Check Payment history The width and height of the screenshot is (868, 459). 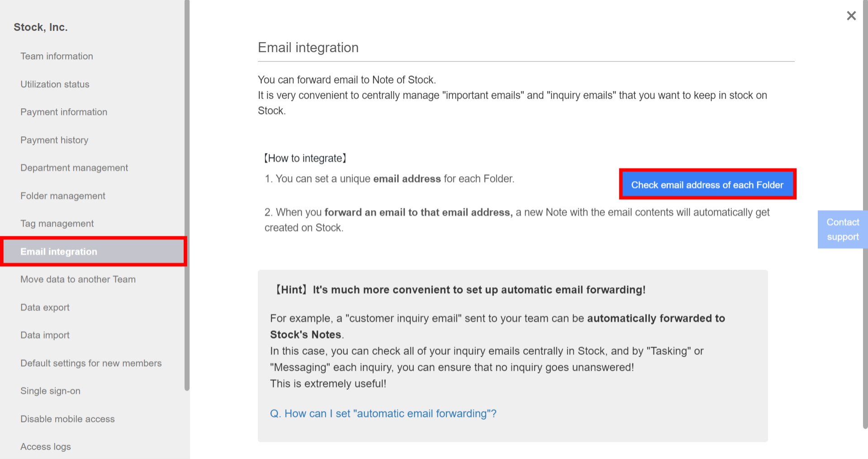(54, 140)
